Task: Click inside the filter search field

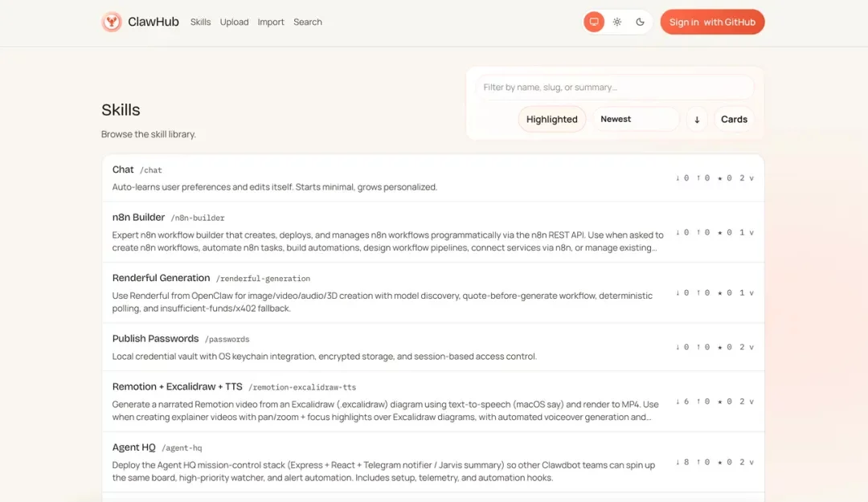Action: point(613,87)
